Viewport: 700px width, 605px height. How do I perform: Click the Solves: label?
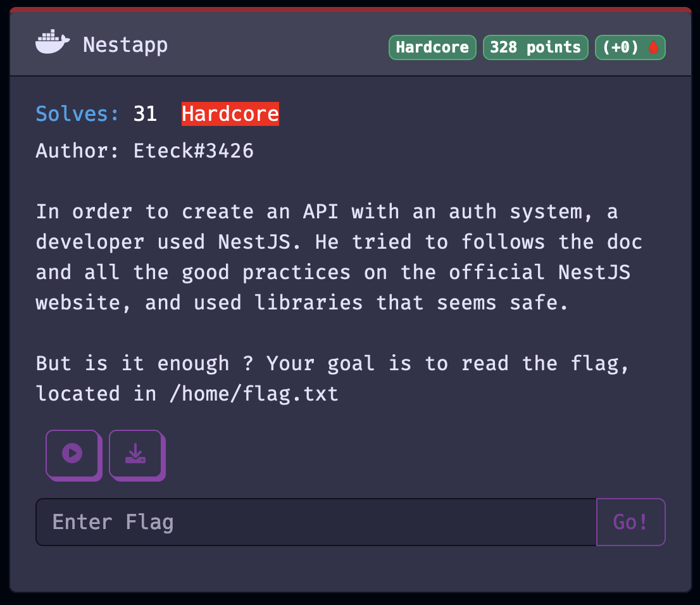77,114
